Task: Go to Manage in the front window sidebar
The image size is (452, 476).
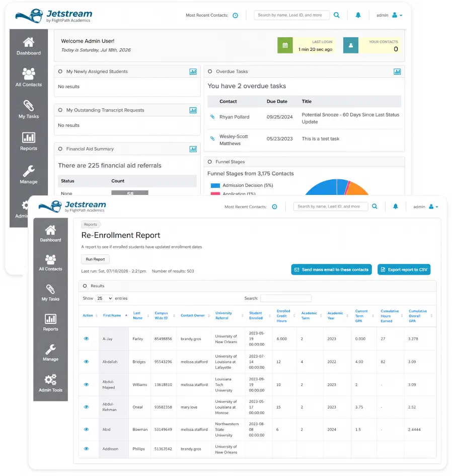Action: [50, 353]
